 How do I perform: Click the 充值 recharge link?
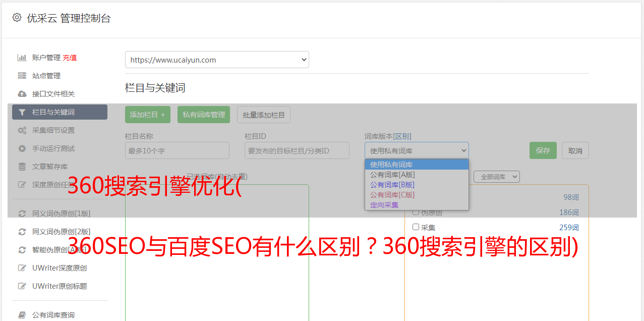[x=70, y=58]
